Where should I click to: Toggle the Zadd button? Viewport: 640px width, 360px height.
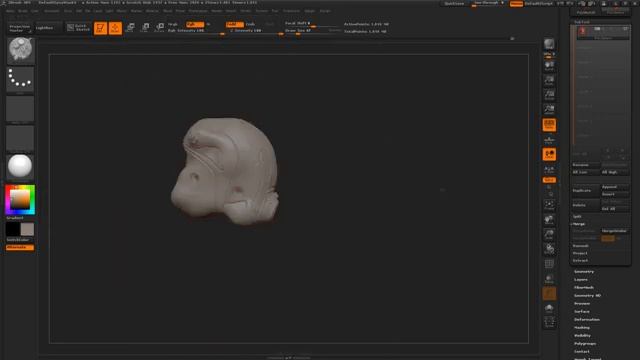click(x=234, y=24)
